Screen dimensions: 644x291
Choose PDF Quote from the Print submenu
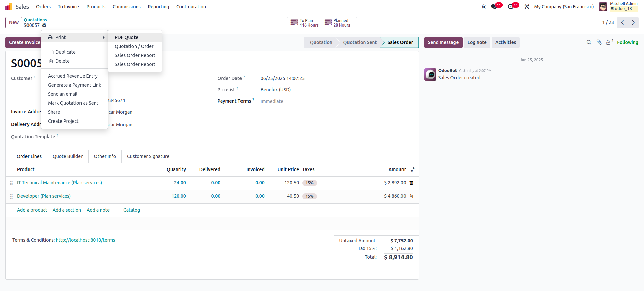(135, 37)
